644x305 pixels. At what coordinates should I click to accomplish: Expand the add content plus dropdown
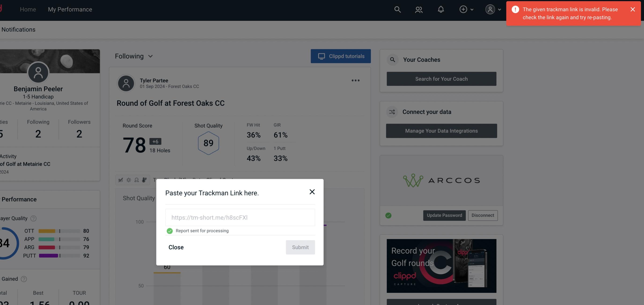(x=466, y=9)
